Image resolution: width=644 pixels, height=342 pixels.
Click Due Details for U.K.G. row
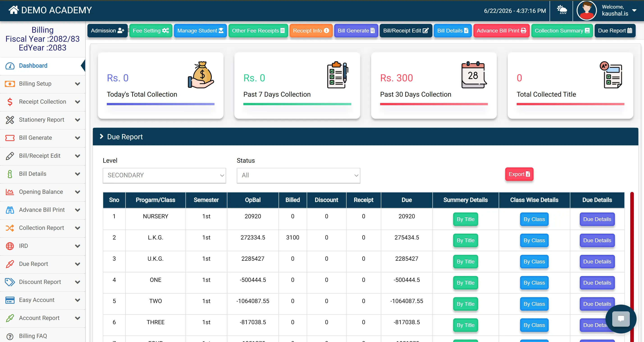(597, 262)
